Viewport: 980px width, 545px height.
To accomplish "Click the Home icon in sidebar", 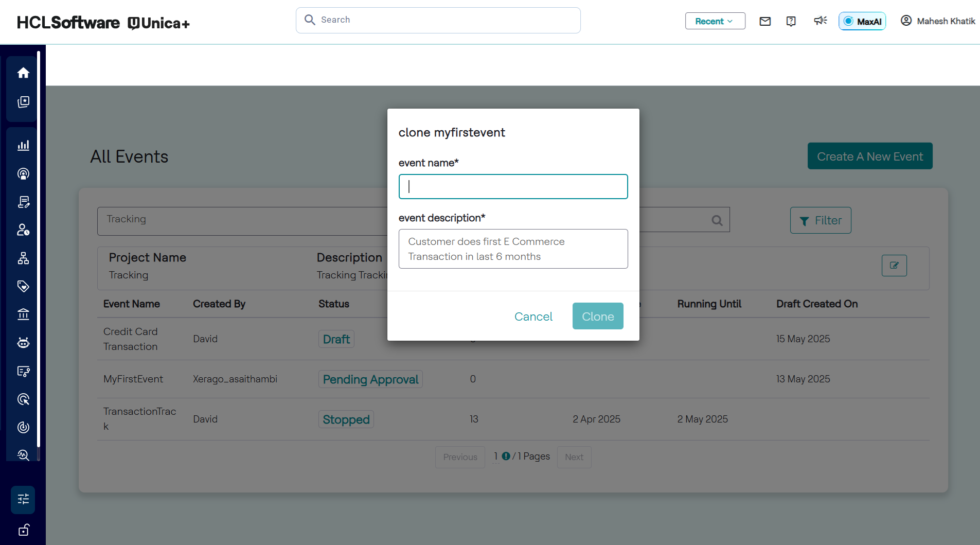I will pos(23,73).
